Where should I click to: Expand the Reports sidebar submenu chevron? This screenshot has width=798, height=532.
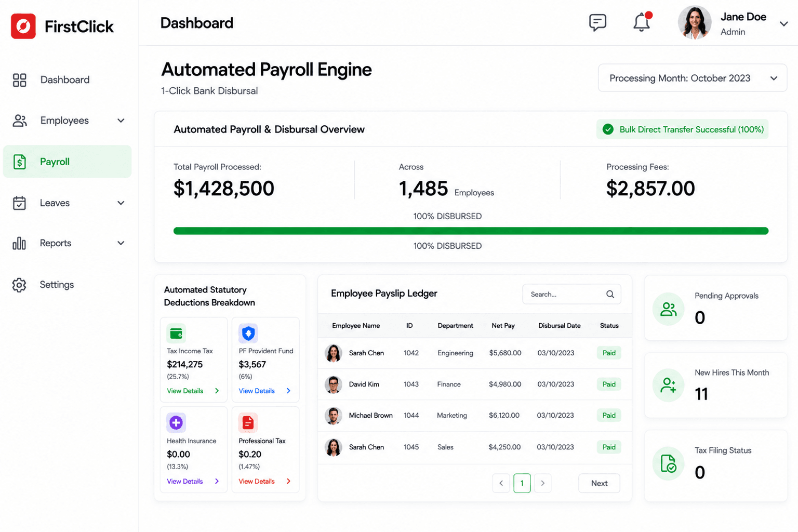tap(121, 243)
